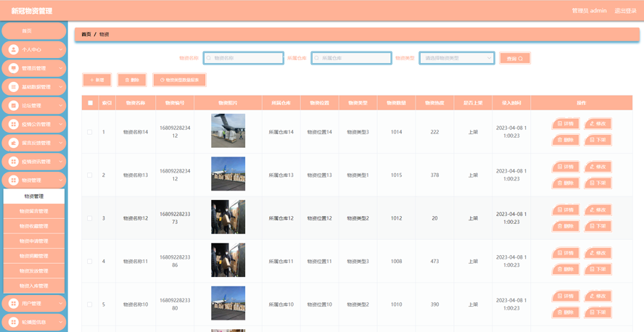Focus the 所属仓库 search input

pos(351,58)
